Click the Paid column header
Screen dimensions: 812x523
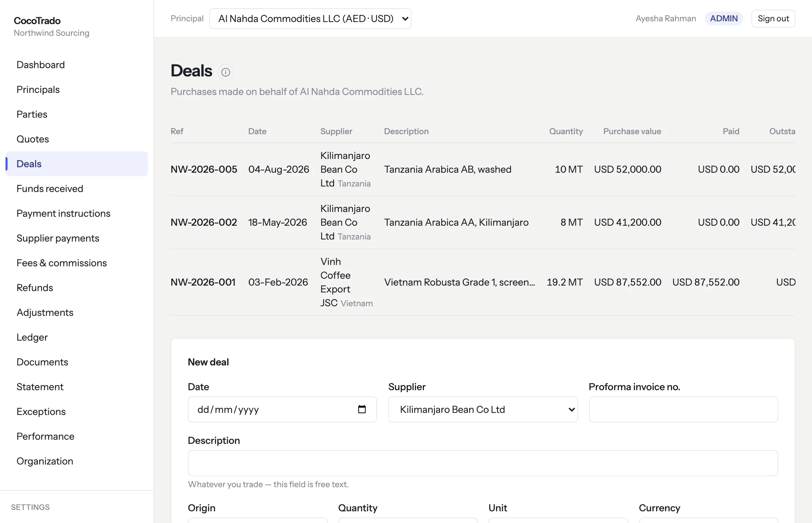pyautogui.click(x=731, y=131)
